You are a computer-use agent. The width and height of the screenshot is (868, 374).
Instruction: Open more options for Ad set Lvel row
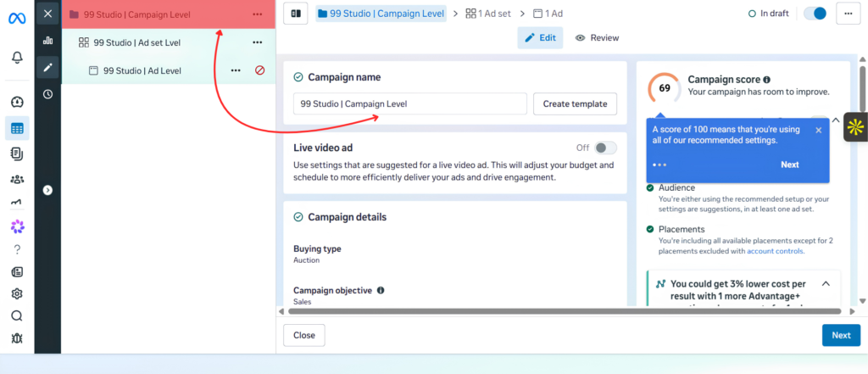pos(258,42)
